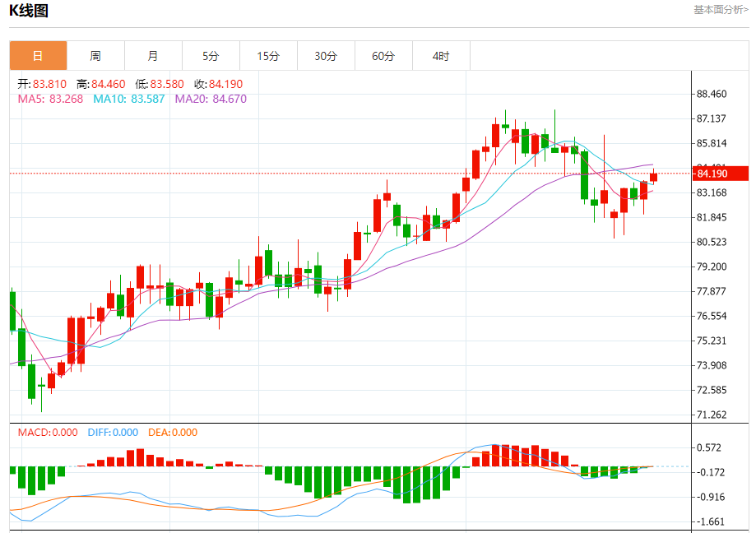Click the 76.554 price axis label

tap(712, 316)
